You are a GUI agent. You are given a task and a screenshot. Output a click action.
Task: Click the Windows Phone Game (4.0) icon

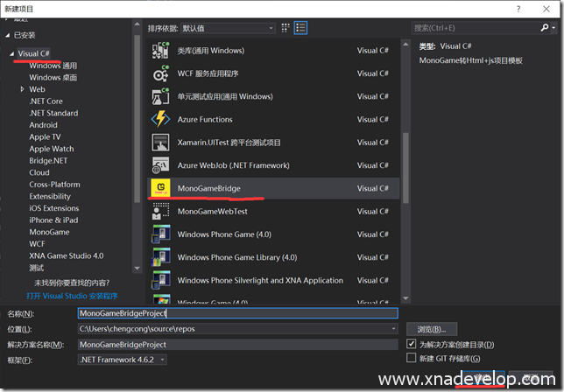pyautogui.click(x=160, y=234)
